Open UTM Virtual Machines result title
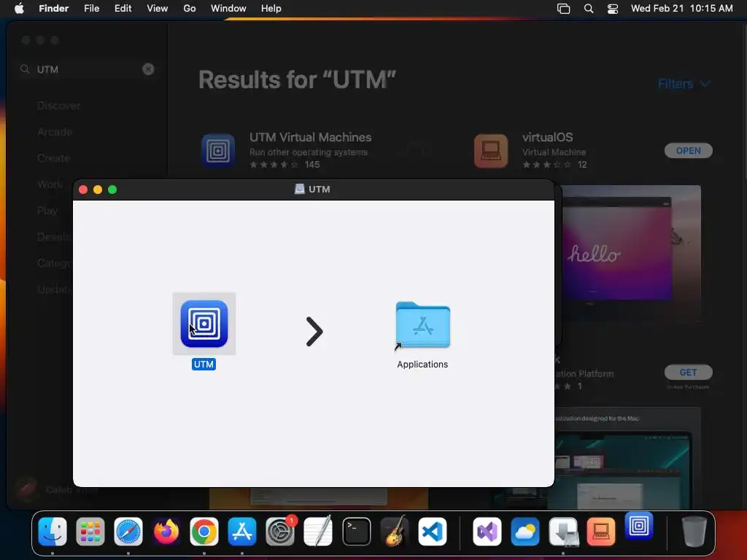This screenshot has height=560, width=747. click(x=311, y=137)
